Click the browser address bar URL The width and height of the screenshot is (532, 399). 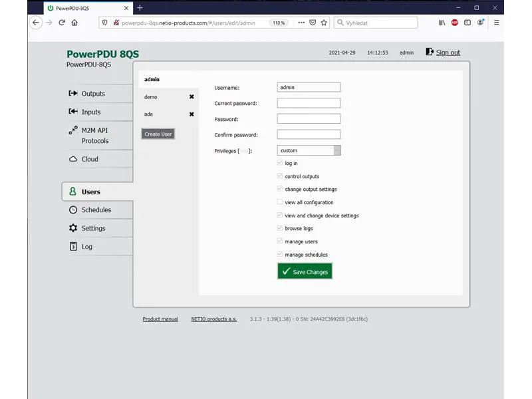(188, 23)
